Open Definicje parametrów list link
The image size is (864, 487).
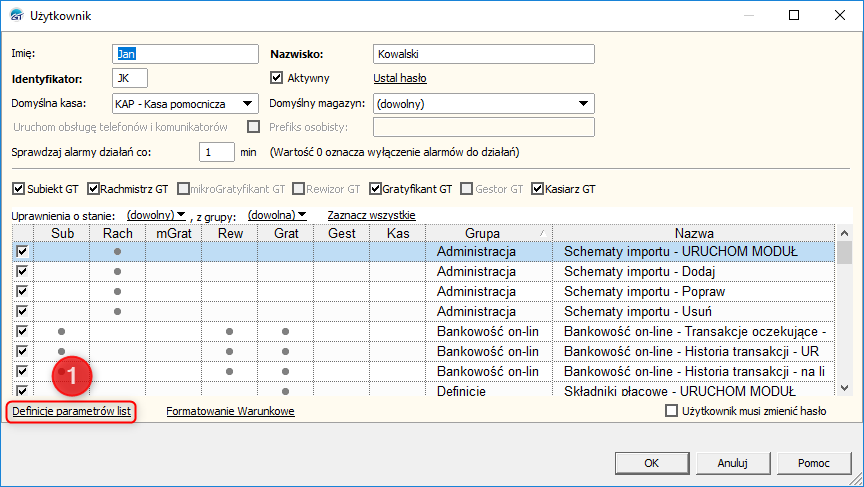[x=71, y=411]
